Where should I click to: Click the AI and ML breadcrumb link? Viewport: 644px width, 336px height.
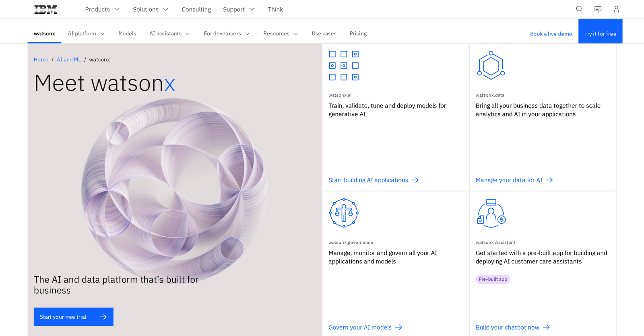[69, 60]
